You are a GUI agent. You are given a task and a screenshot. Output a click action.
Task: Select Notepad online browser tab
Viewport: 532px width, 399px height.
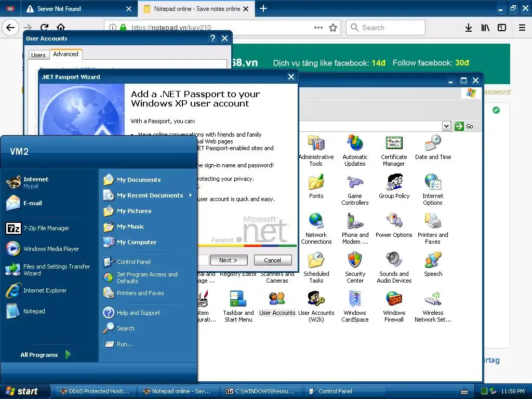tap(197, 9)
